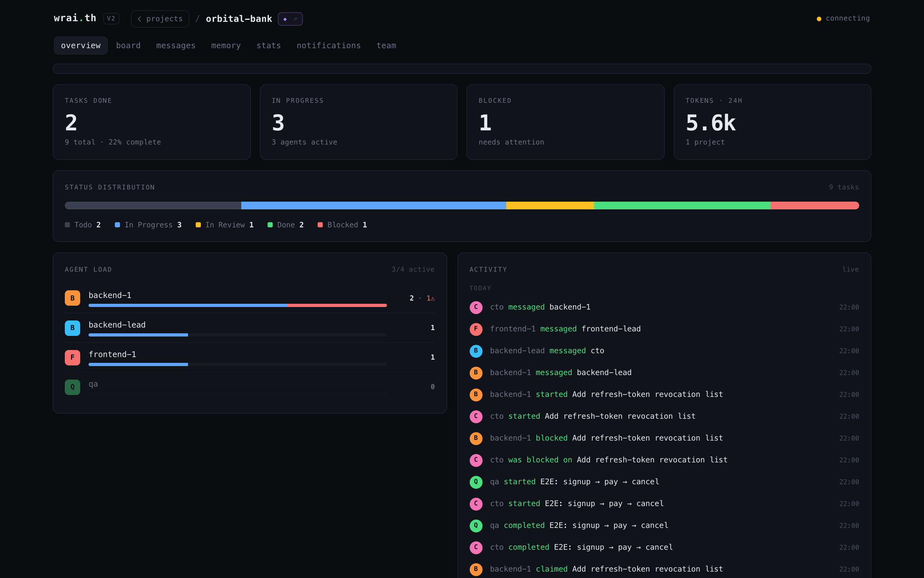This screenshot has height=578, width=924.
Task: Click the '3/4 active' label in Agent Load
Action: click(x=413, y=269)
